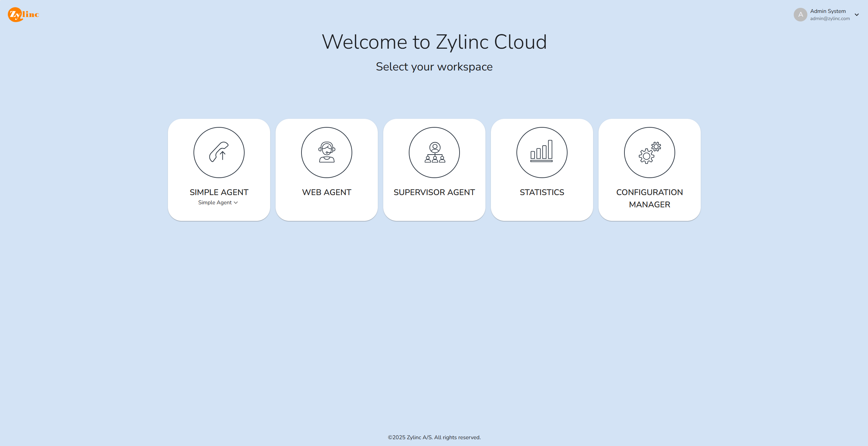
Task: Click the Web Agent headset icon
Action: [326, 152]
